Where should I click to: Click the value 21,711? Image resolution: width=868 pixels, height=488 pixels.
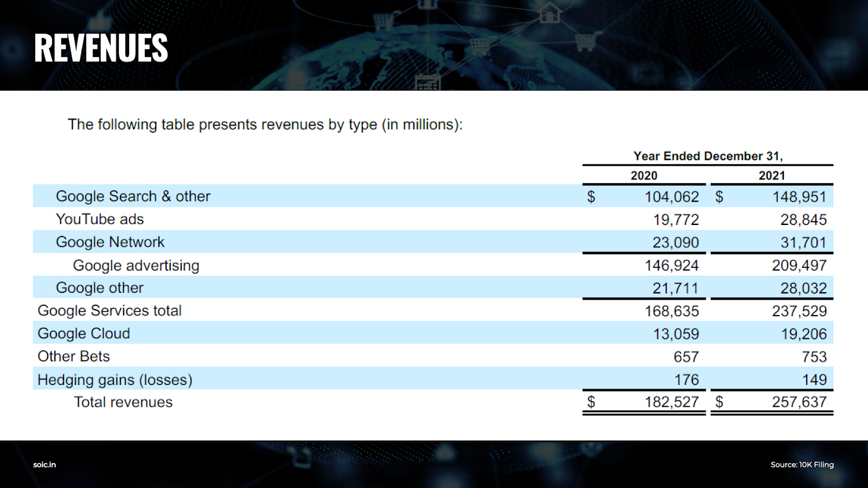click(676, 288)
